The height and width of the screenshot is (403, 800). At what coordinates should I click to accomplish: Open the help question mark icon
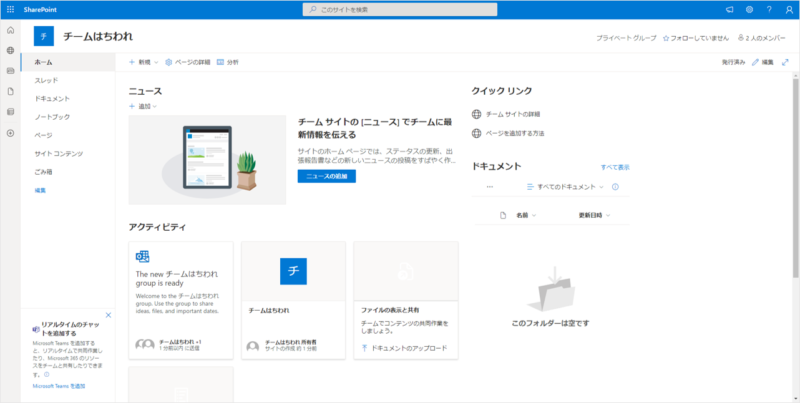tap(768, 9)
